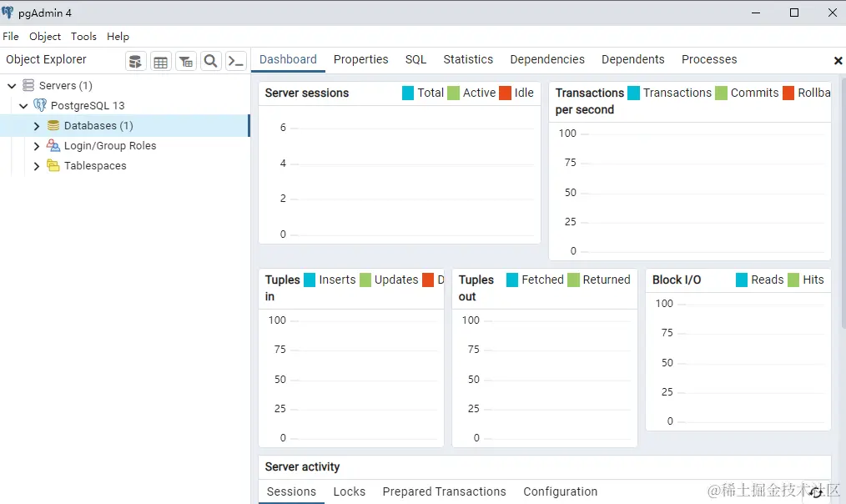The image size is (846, 504).
Task: Open the Query Tool from Object Explorer toolbar
Action: point(136,62)
